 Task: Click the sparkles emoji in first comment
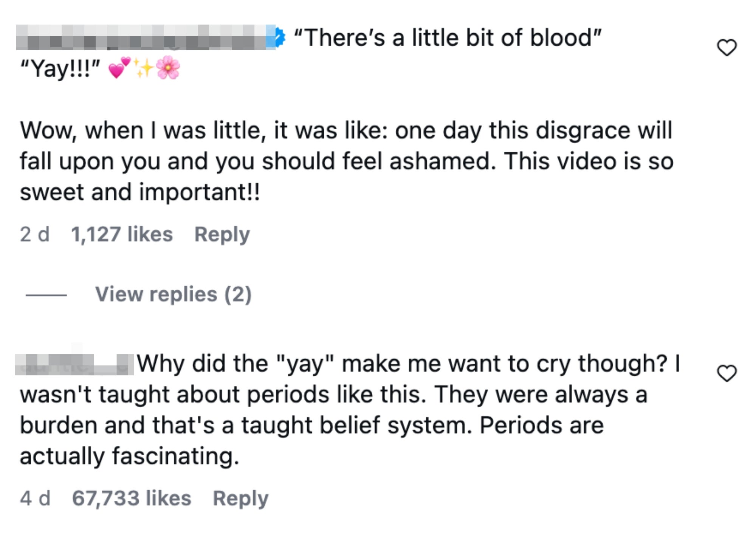pyautogui.click(x=144, y=68)
